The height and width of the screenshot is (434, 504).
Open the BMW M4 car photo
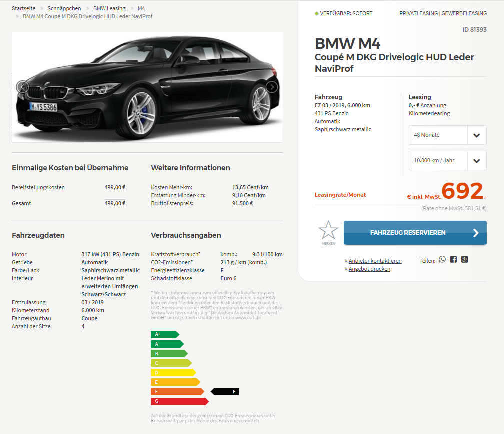click(147, 87)
